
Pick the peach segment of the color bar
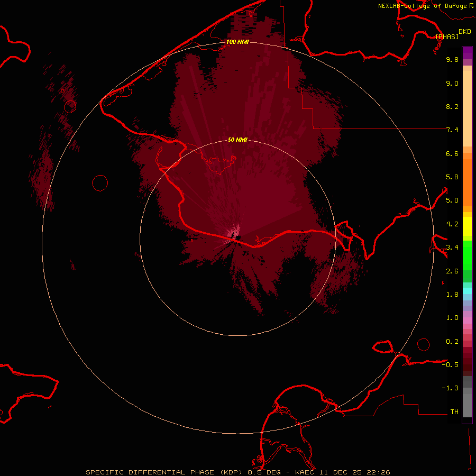(x=467, y=108)
